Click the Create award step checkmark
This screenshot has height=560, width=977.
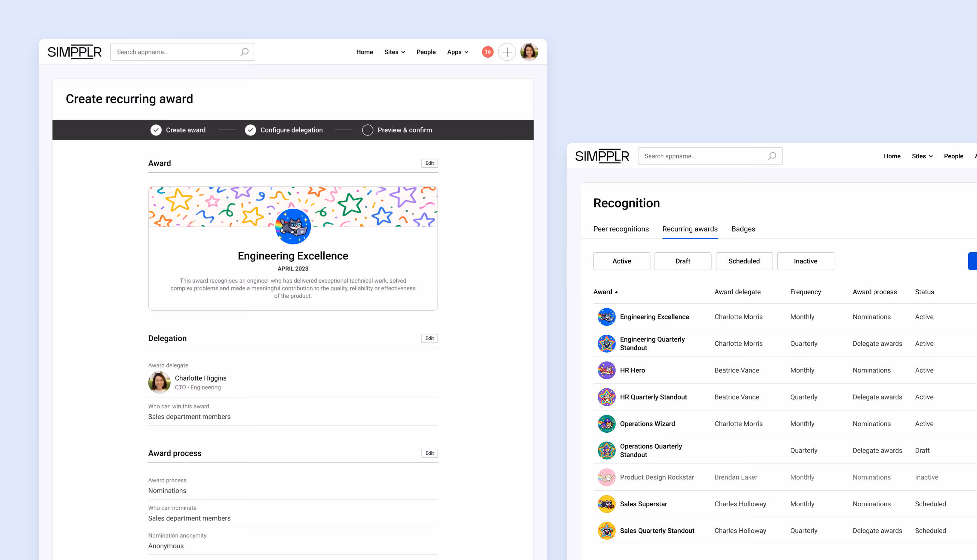tap(156, 130)
